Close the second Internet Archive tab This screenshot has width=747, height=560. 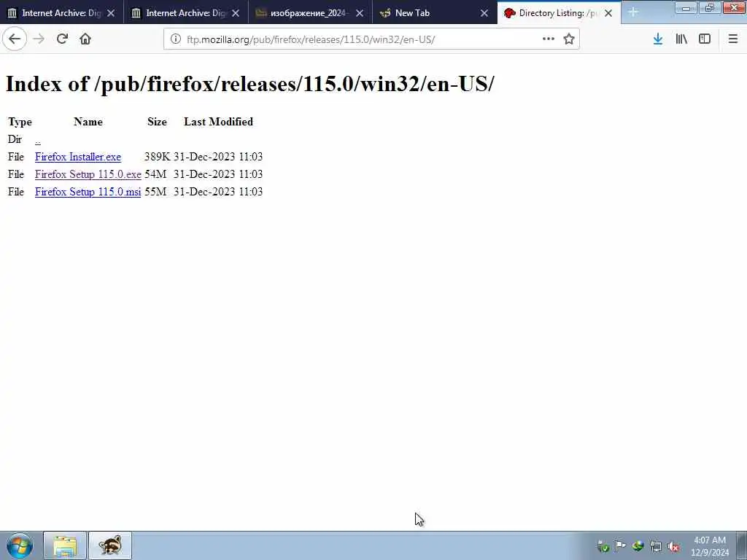pyautogui.click(x=236, y=13)
